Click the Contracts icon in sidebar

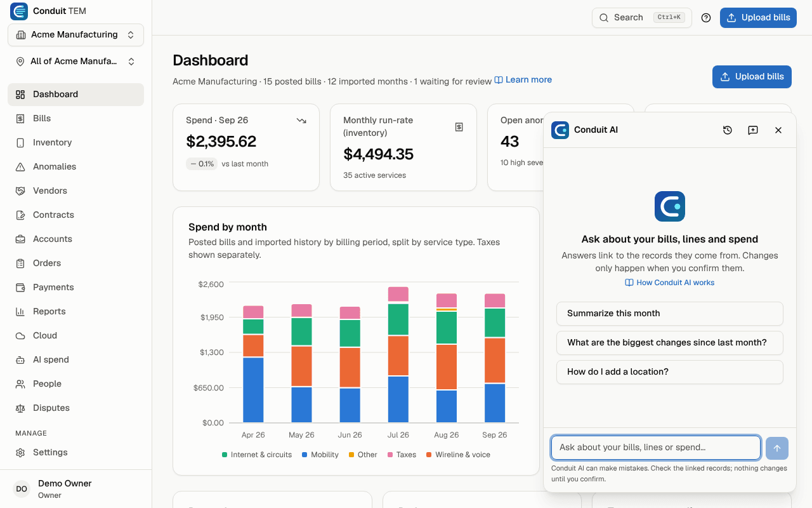click(x=20, y=215)
